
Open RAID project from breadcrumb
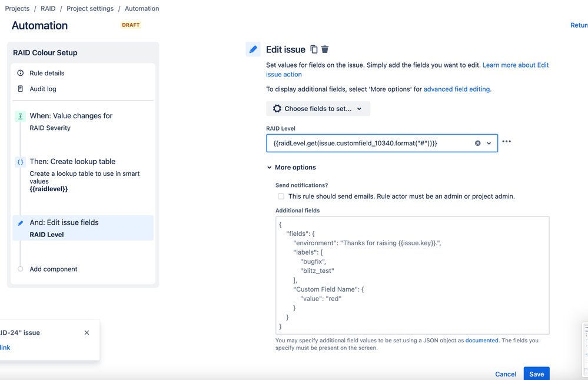48,8
